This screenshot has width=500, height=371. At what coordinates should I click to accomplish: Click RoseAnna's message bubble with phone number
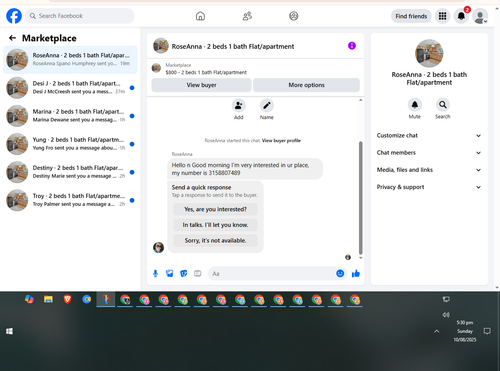245,169
